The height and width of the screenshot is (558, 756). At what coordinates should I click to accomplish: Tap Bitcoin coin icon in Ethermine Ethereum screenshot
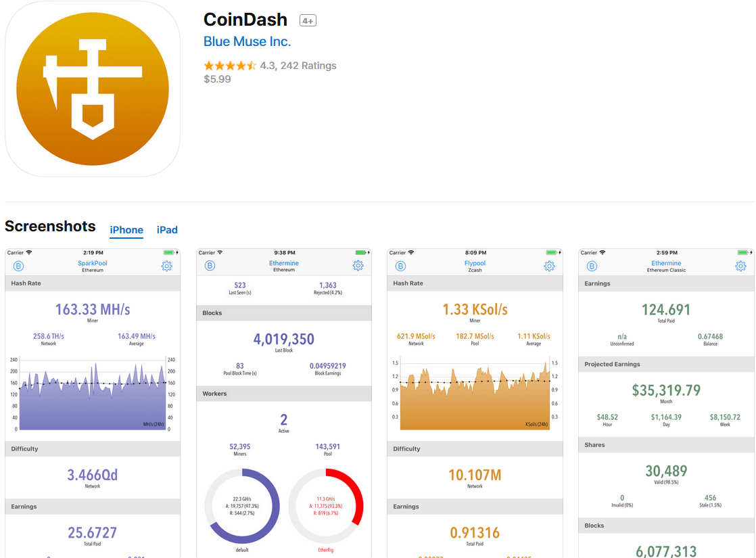pyautogui.click(x=210, y=266)
